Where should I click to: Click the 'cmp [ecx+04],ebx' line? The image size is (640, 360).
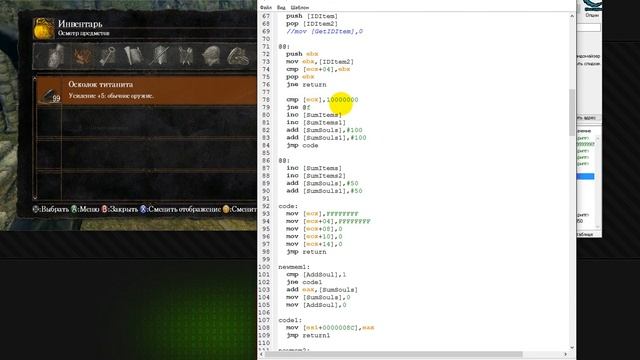coord(318,69)
